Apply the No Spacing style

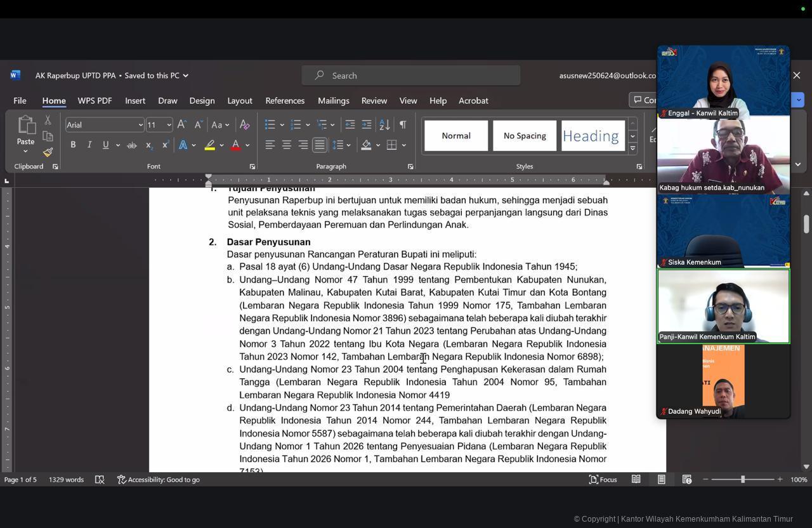coord(525,136)
